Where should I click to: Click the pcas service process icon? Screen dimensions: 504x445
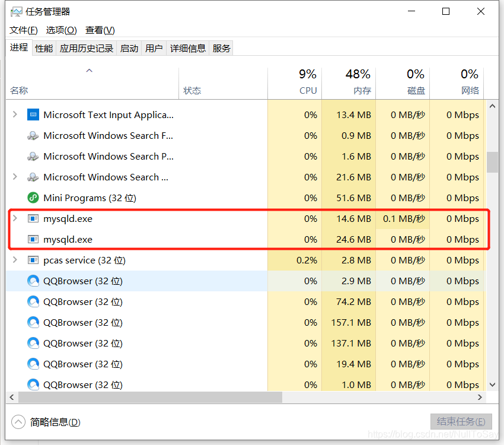tap(33, 260)
